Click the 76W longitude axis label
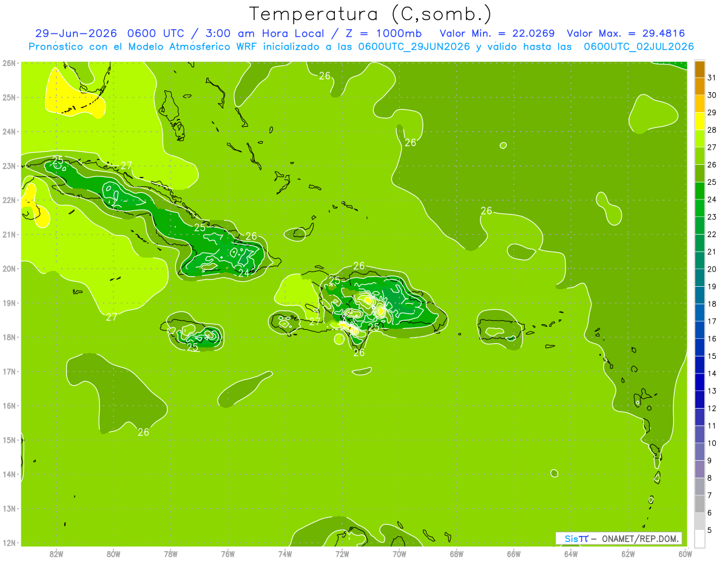 pos(228,554)
